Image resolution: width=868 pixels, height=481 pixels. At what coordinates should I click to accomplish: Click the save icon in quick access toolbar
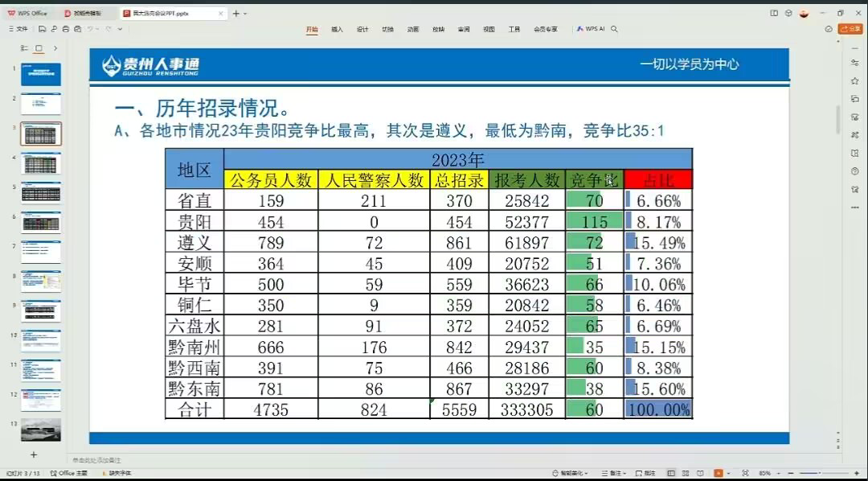tap(43, 29)
